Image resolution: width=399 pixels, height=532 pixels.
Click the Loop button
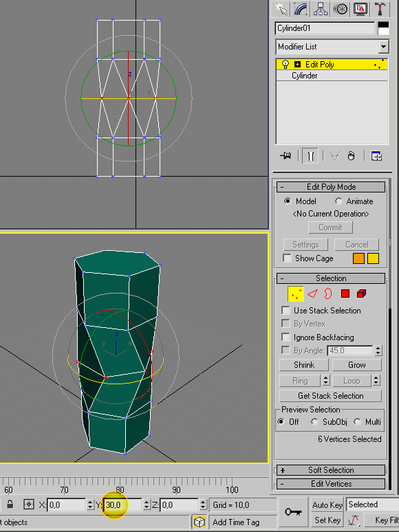pyautogui.click(x=352, y=381)
